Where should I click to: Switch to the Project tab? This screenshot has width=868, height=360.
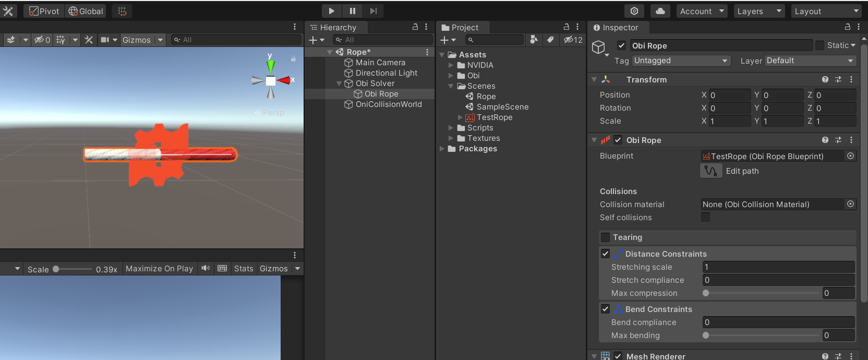click(463, 27)
